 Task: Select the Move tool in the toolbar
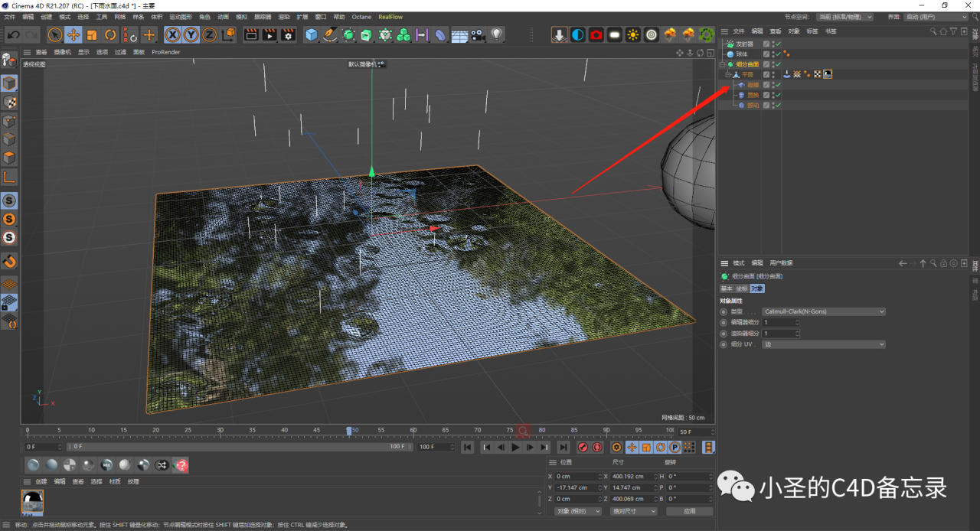pos(73,35)
